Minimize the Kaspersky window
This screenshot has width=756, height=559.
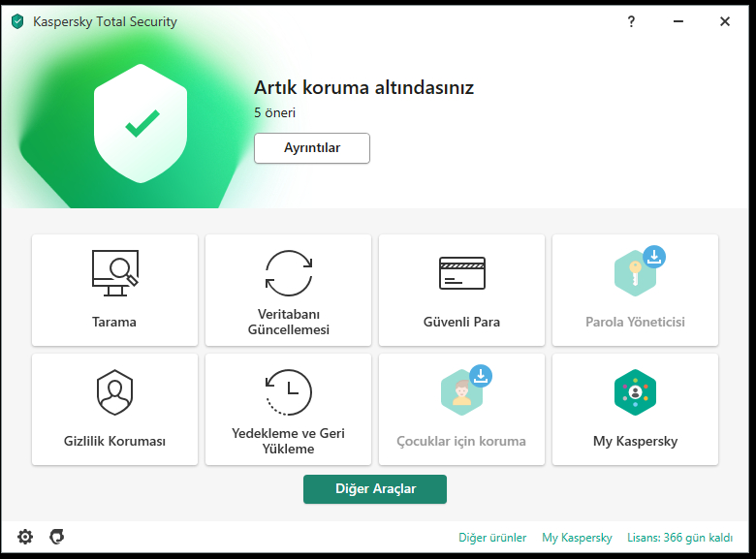(x=678, y=21)
